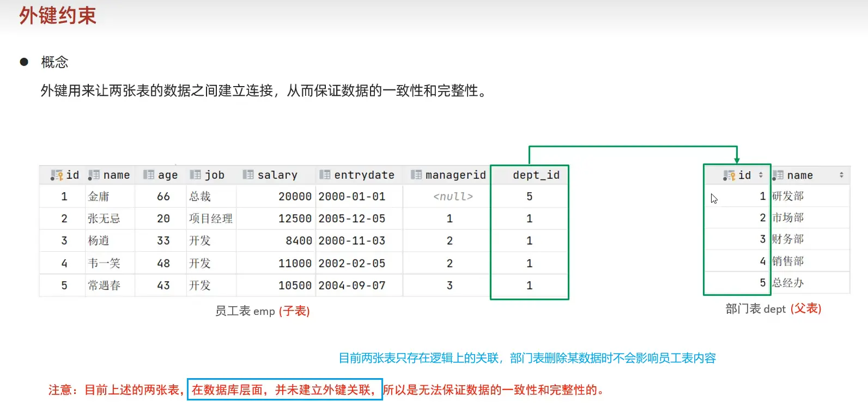868x407 pixels.
Task: Click salary value 10500
Action: (x=295, y=285)
